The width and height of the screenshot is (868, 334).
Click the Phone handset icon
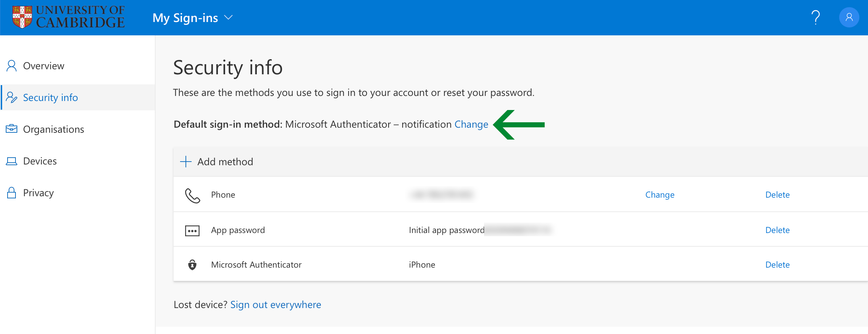tap(192, 195)
